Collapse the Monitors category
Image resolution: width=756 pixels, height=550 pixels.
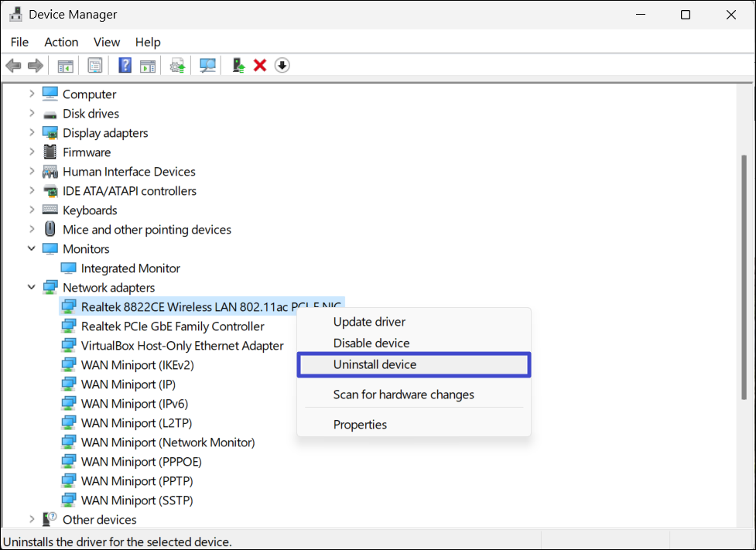click(32, 249)
